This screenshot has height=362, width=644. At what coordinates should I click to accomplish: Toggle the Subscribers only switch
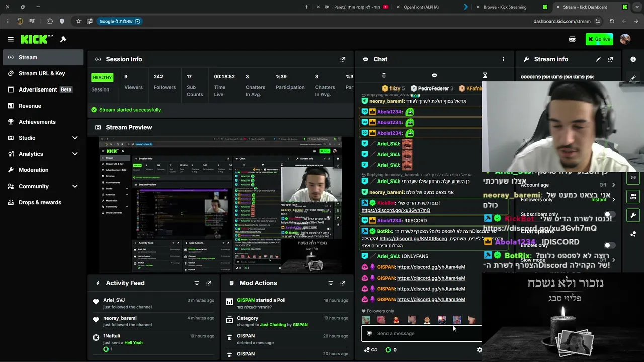[609, 214]
